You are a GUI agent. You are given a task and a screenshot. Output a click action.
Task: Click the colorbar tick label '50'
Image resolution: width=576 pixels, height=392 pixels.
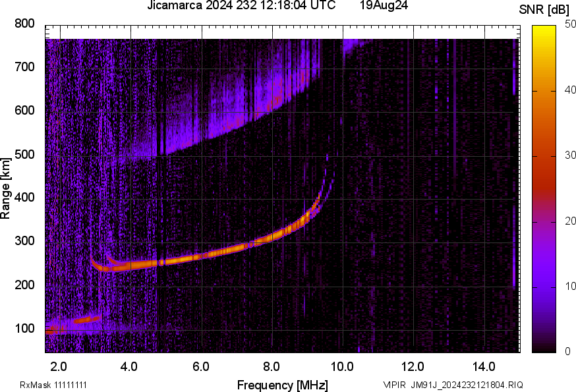(571, 24)
